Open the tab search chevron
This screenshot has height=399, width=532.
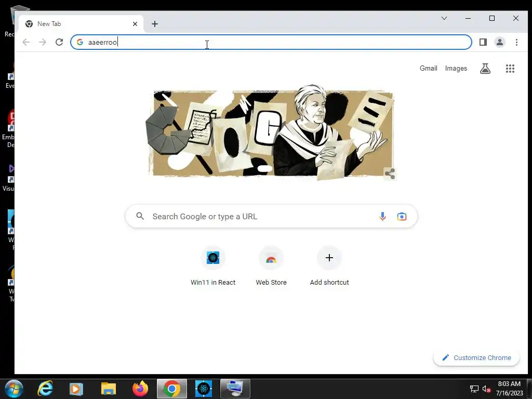pos(444,18)
